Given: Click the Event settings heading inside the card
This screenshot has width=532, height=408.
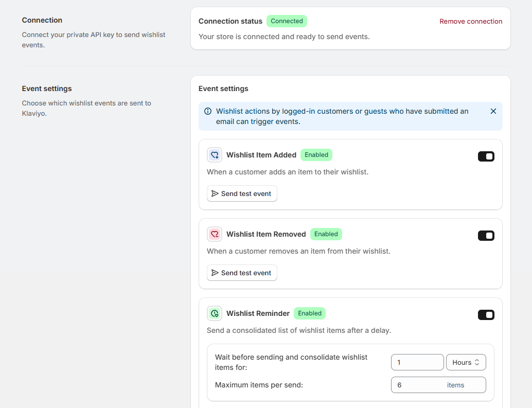Looking at the screenshot, I should (223, 88).
